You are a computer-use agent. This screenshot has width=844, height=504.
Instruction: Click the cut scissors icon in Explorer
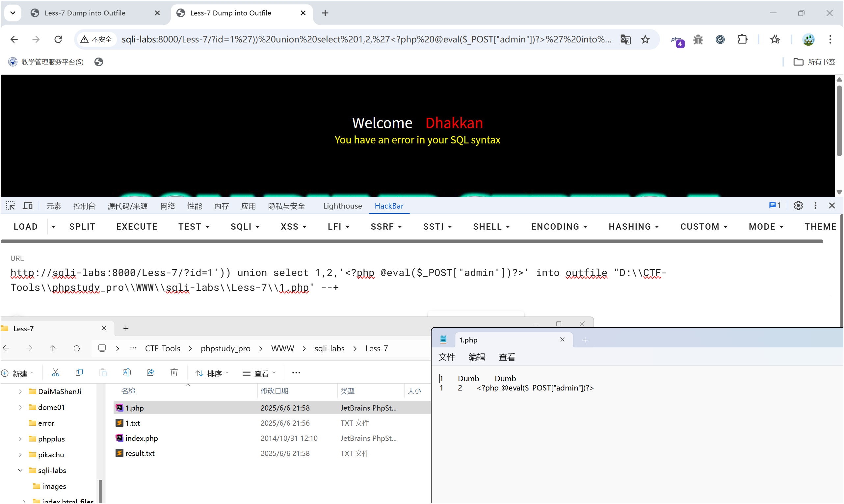coord(55,373)
